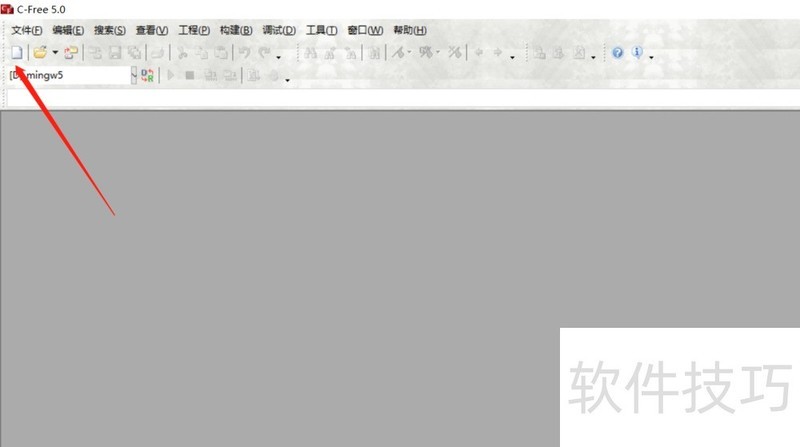
Task: Open the 构建(B) menu
Action: (236, 30)
